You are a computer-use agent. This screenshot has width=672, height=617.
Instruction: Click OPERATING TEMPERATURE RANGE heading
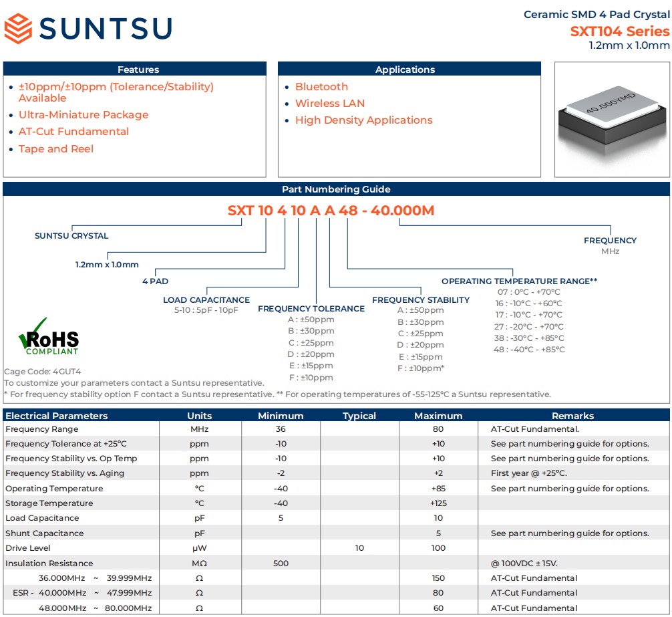[520, 281]
